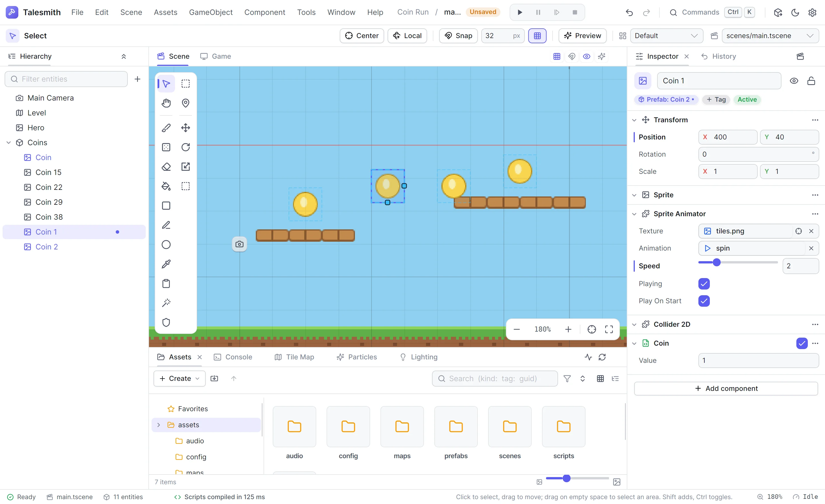Select the Clipboard stamp tool
This screenshot has width=825, height=504.
tap(166, 283)
